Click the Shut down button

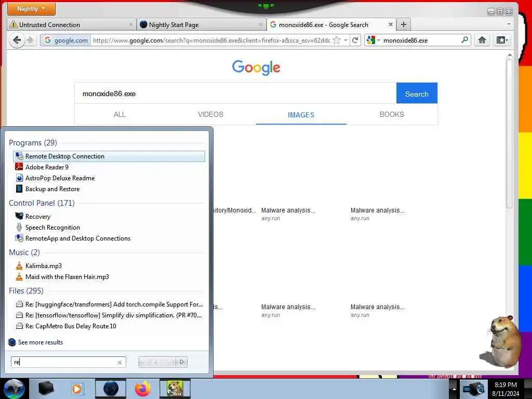point(158,362)
